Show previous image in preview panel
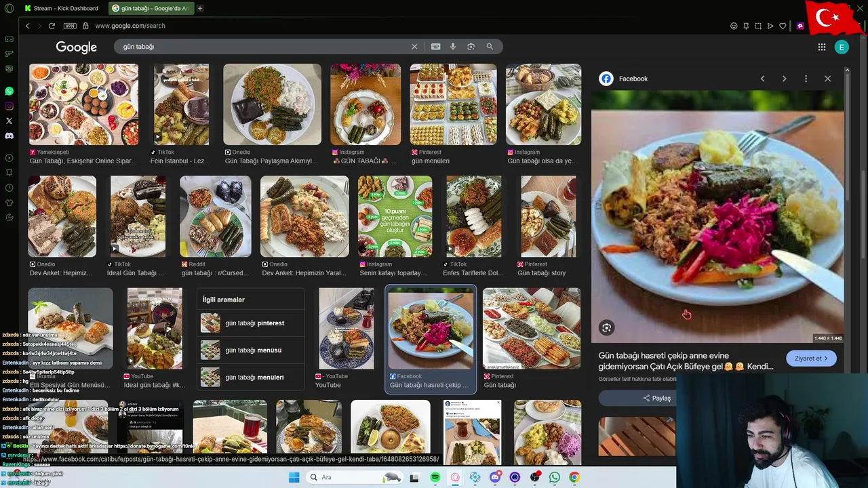Screen dimensions: 868x488 click(x=762, y=79)
